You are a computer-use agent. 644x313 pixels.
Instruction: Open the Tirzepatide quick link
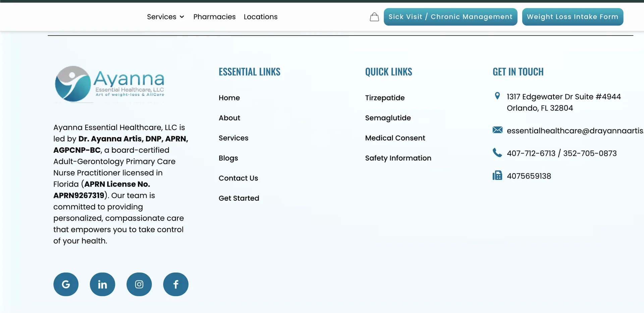385,98
